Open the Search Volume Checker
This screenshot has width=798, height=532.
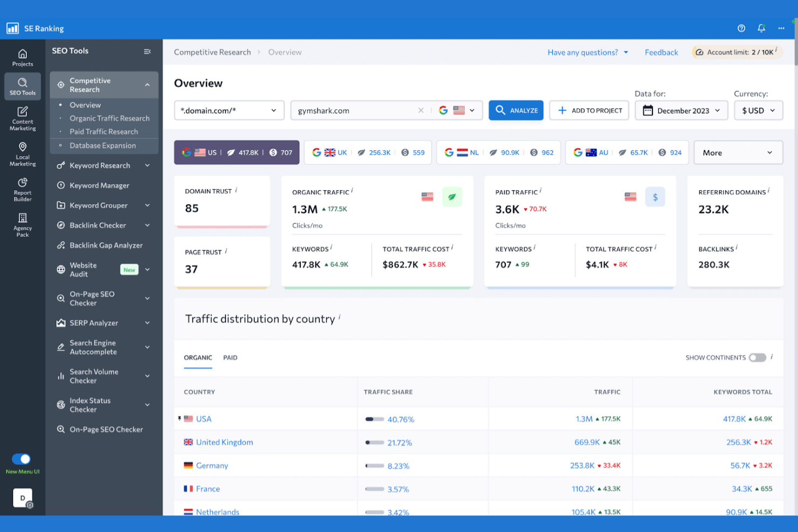94,376
